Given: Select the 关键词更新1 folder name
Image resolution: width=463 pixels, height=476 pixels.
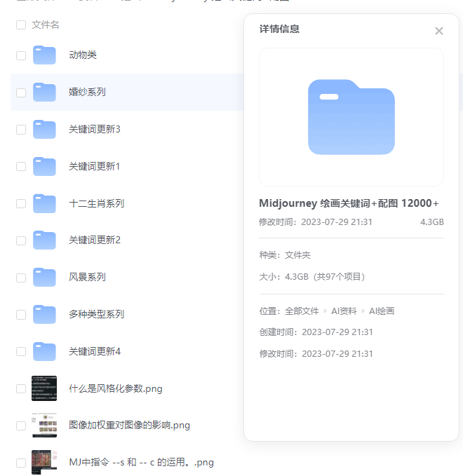Looking at the screenshot, I should [94, 166].
